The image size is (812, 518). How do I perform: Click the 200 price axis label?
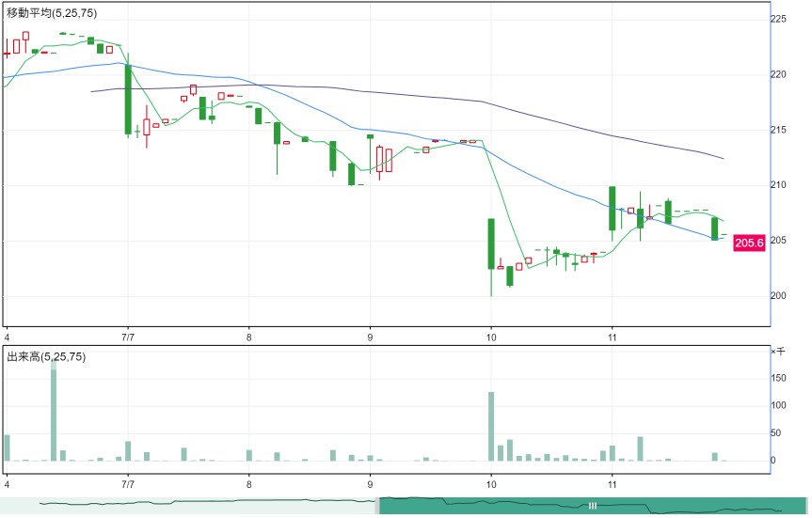778,295
